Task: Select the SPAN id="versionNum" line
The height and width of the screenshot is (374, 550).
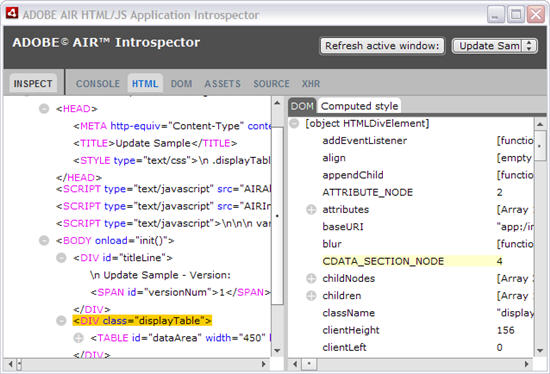Action: click(x=180, y=292)
